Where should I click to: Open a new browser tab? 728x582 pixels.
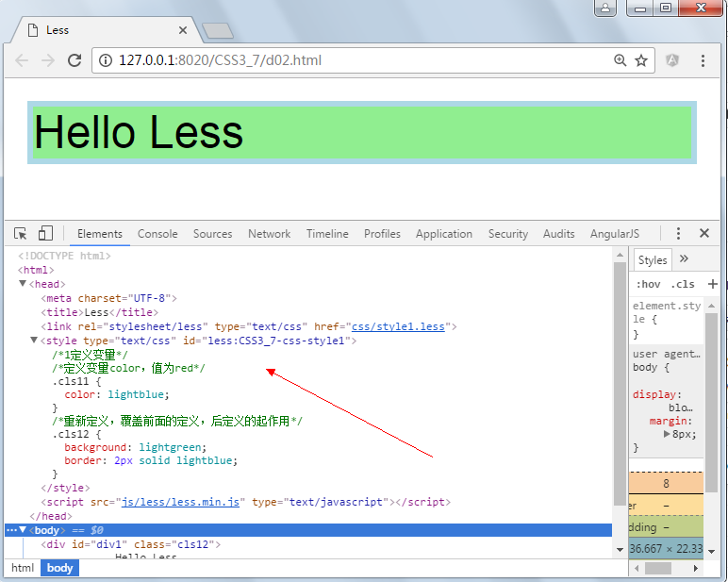click(x=218, y=30)
